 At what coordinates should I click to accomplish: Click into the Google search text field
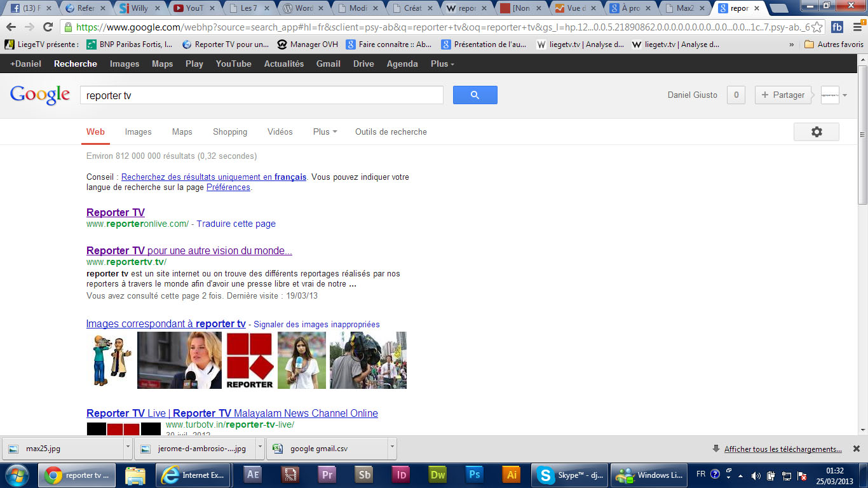[x=261, y=95]
